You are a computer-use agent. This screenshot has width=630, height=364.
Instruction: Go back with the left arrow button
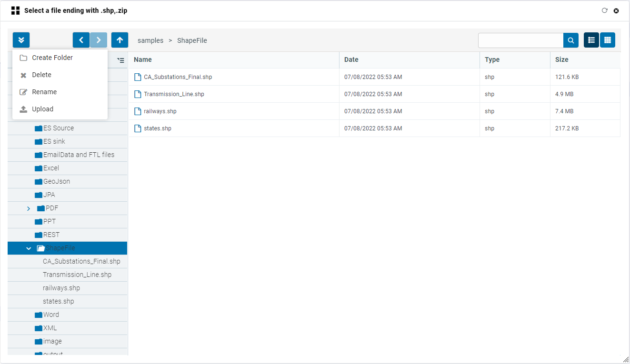point(81,40)
